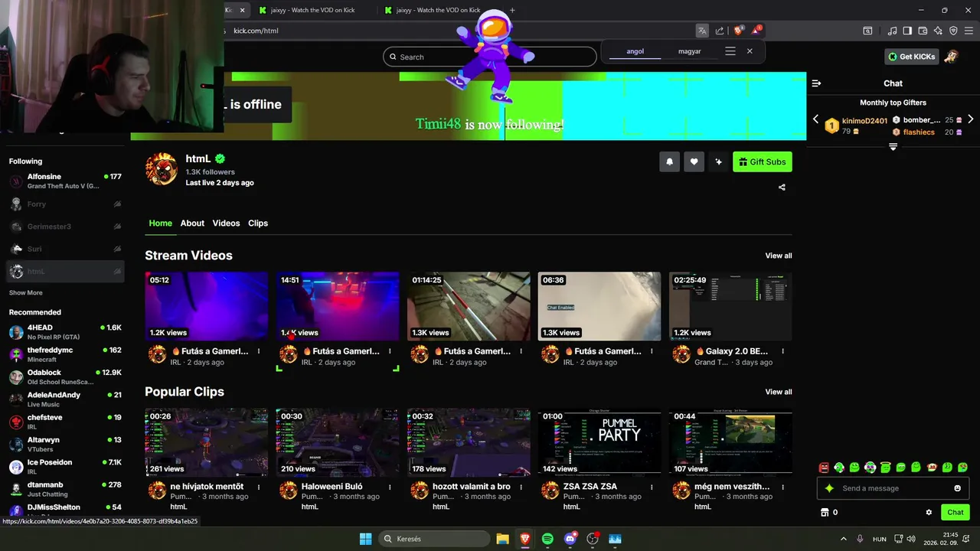The image size is (980, 551).
Task: Toggle the taskbar microphone icon
Action: coord(860,539)
